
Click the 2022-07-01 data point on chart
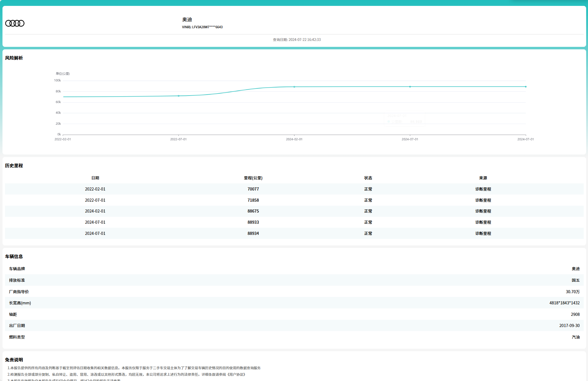point(178,96)
